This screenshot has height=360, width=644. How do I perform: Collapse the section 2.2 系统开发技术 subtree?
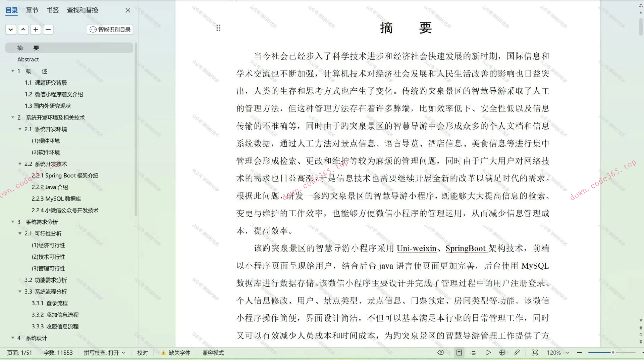(x=20, y=164)
